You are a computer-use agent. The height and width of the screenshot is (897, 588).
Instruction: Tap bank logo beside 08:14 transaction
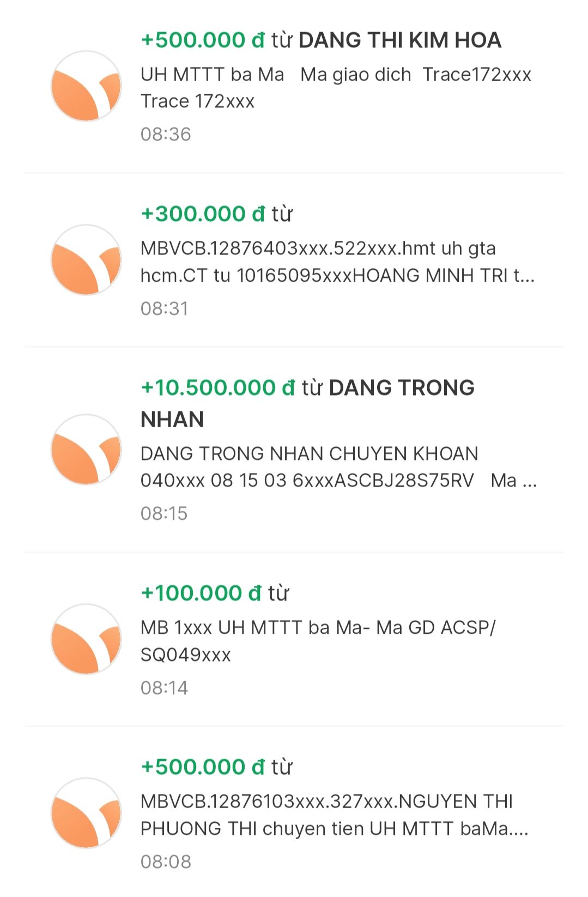[86, 639]
